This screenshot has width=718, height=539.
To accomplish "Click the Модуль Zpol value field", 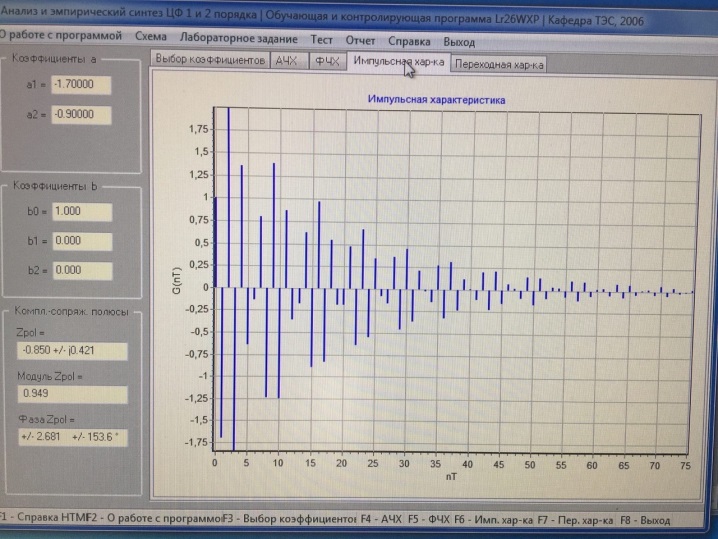I will pyautogui.click(x=73, y=394).
